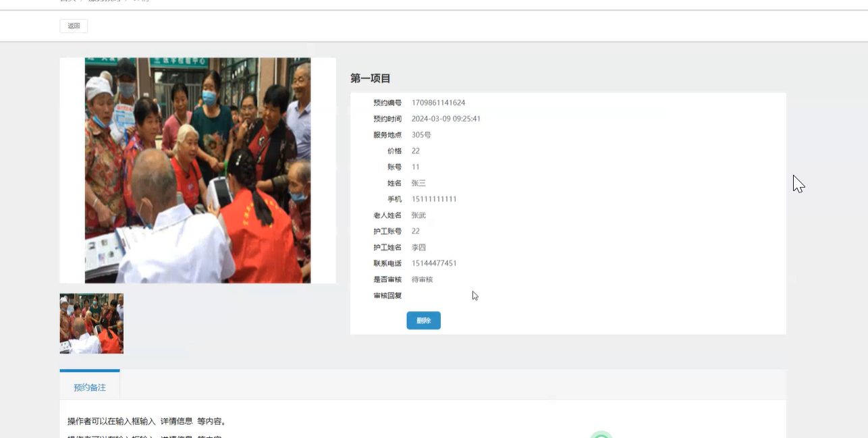Screen dimensions: 868x438
Task: Click the 审核回复 label
Action: pyautogui.click(x=387, y=296)
